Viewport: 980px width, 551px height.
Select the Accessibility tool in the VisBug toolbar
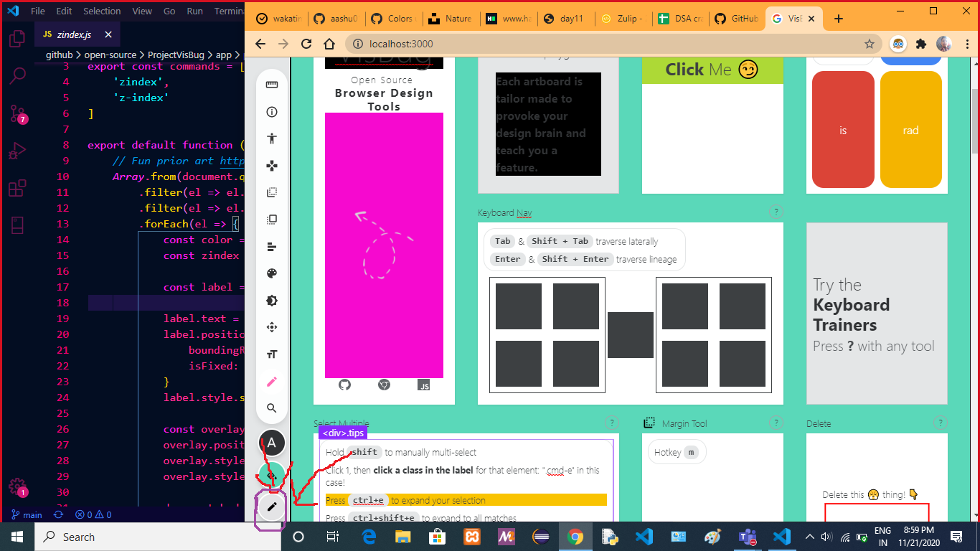click(x=271, y=138)
